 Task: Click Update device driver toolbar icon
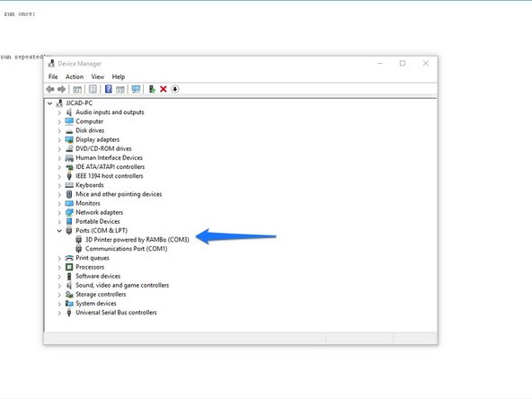(152, 89)
